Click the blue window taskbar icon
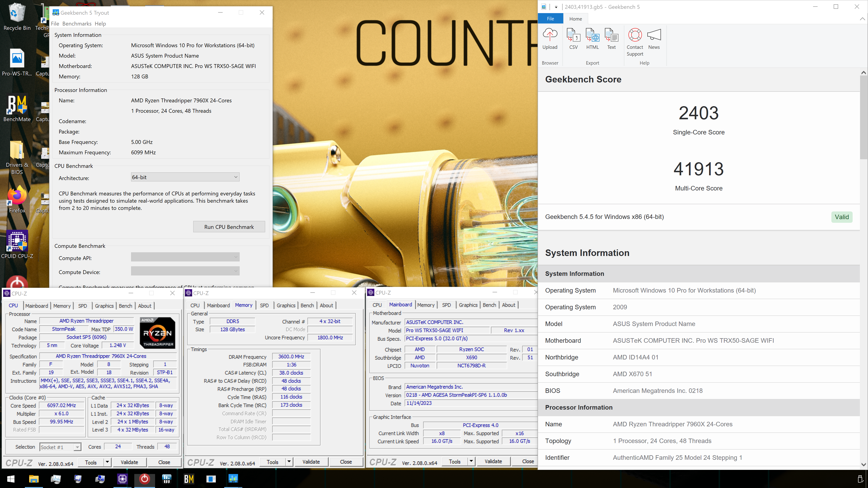The image size is (868, 488). pos(211,479)
